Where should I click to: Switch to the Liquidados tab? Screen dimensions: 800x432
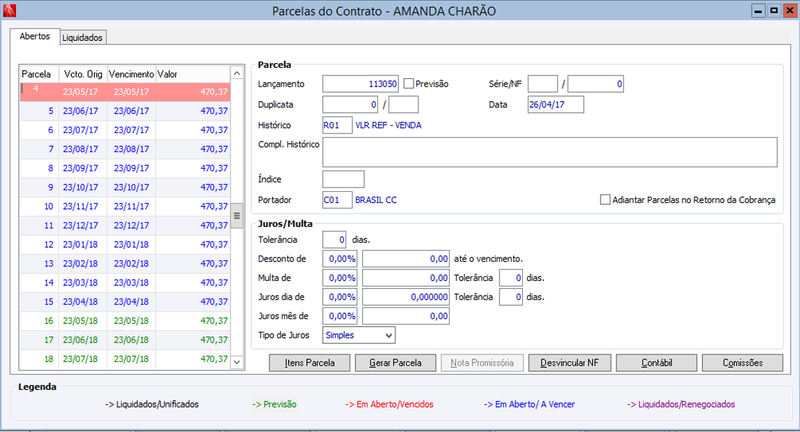83,37
